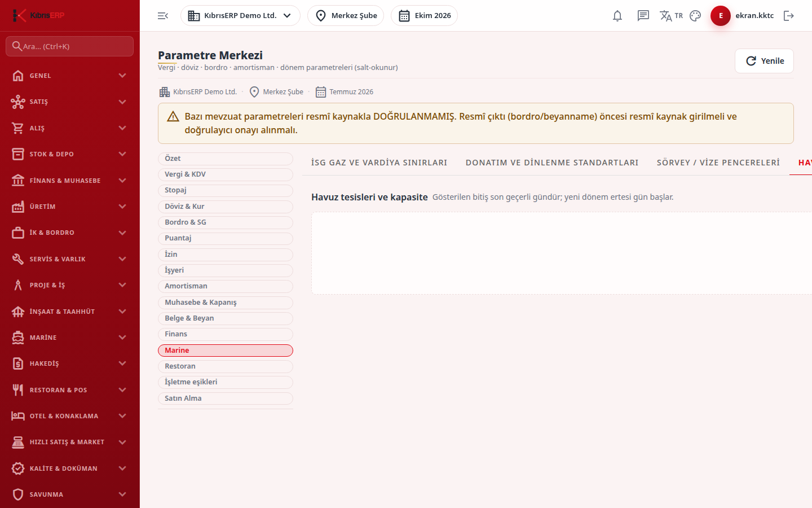
Task: Open the Sörvey / Vize Pencereleri tab
Action: (718, 163)
